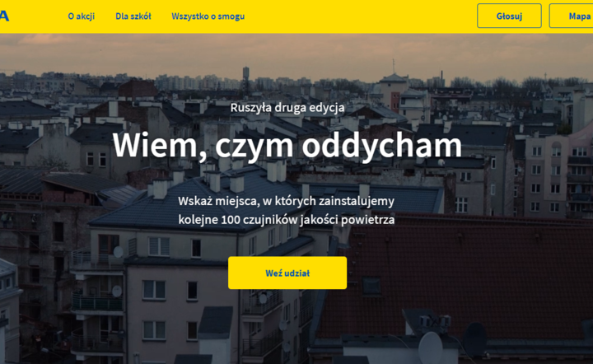Click the number 100 in the description
This screenshot has width=593, height=364.
[x=231, y=219]
